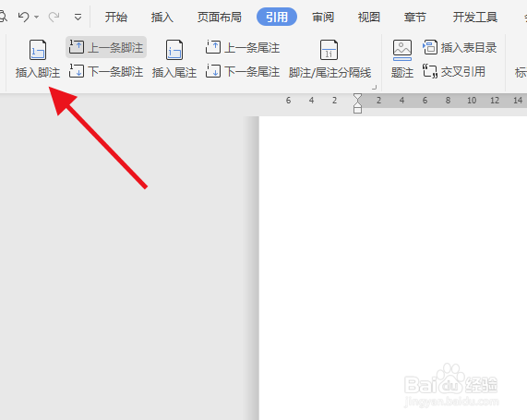Go to next footnote (下一条脚注)
Screen dimensions: 527x420
click(x=106, y=72)
